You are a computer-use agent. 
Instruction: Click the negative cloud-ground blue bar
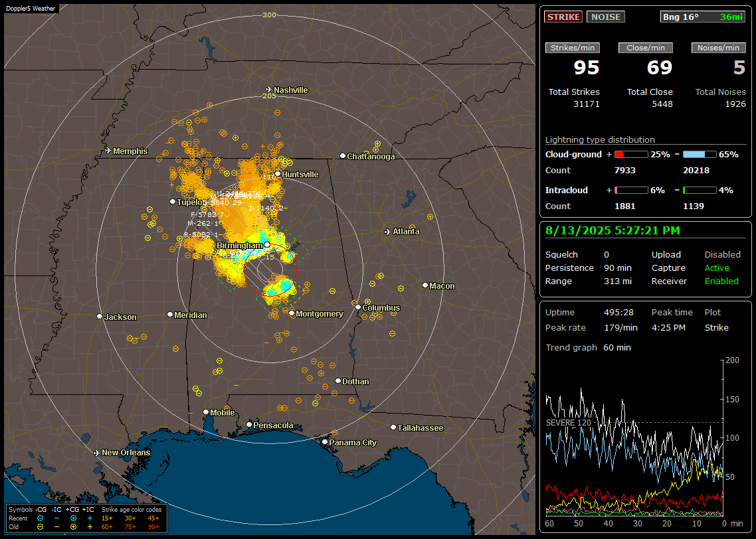coord(700,155)
